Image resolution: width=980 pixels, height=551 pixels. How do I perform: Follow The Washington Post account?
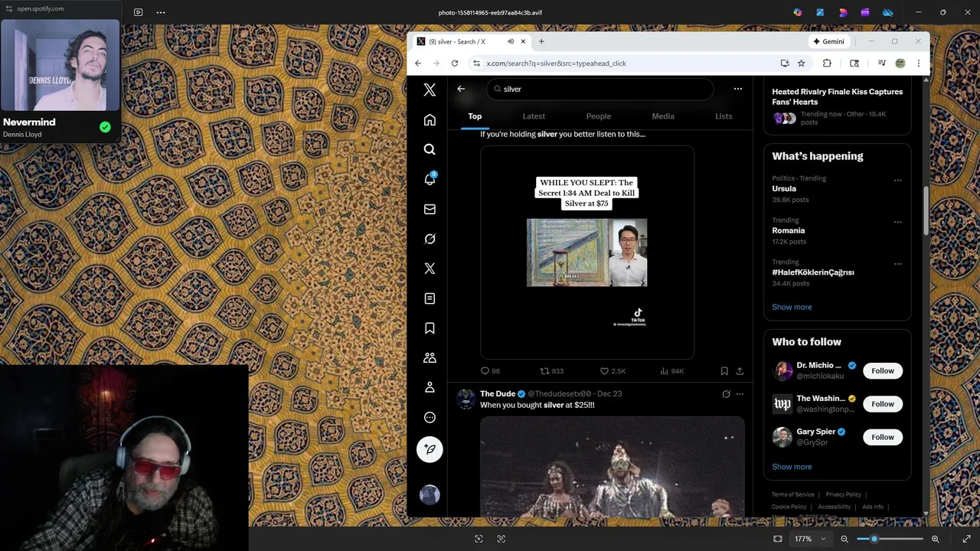[x=883, y=404]
